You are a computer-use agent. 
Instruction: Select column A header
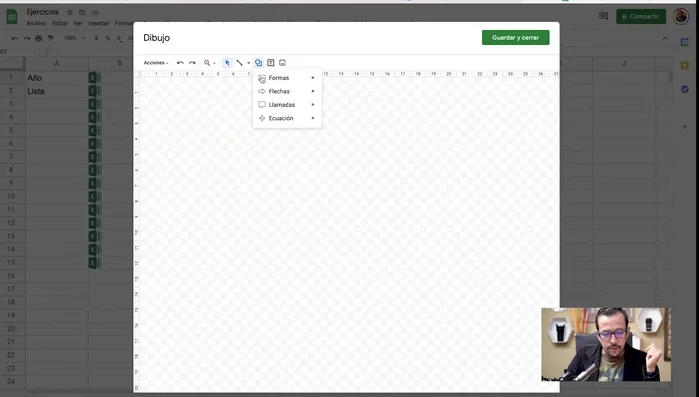point(57,63)
